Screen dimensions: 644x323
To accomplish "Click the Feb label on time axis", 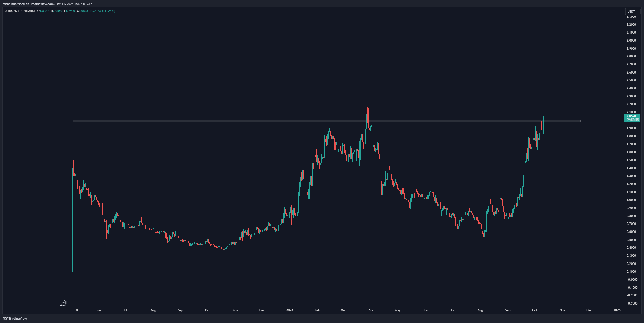I will [x=317, y=310].
